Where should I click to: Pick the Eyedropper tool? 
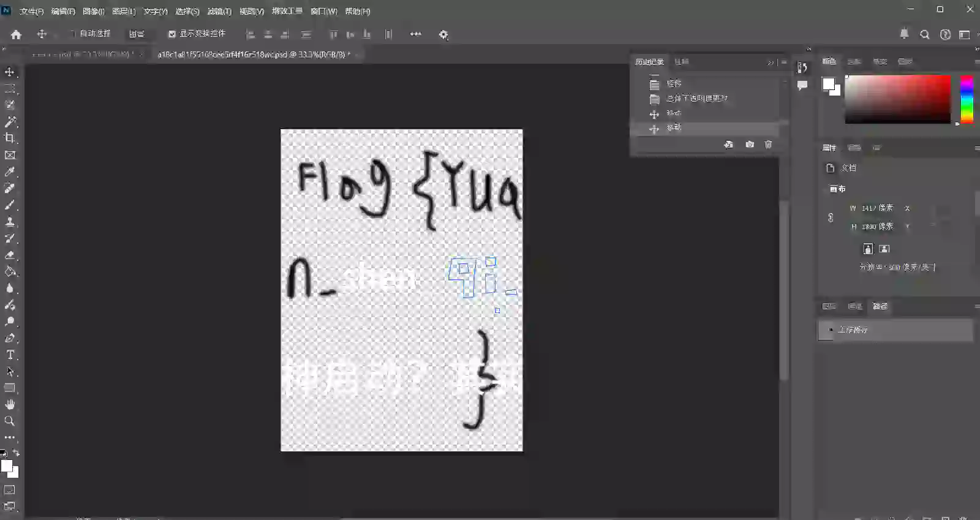click(10, 172)
